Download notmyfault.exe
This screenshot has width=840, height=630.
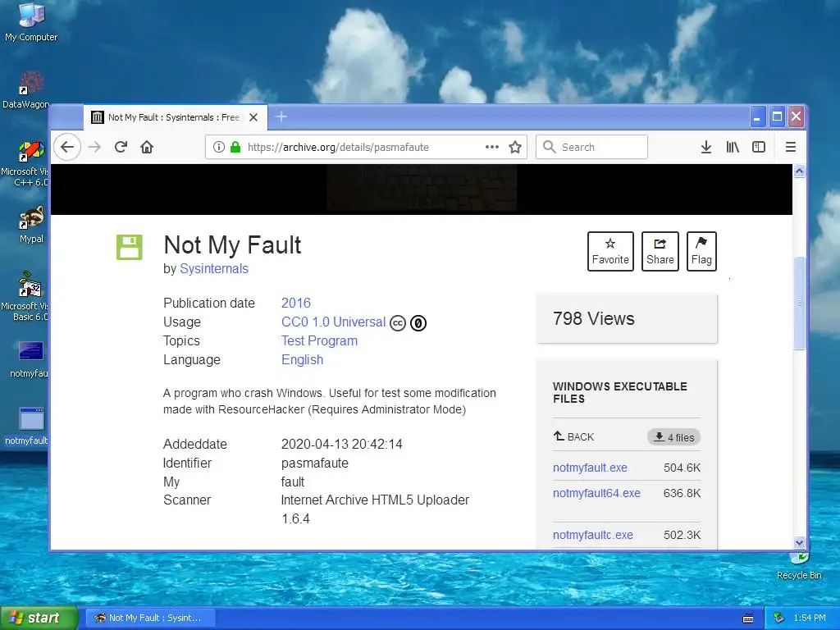[x=590, y=468]
